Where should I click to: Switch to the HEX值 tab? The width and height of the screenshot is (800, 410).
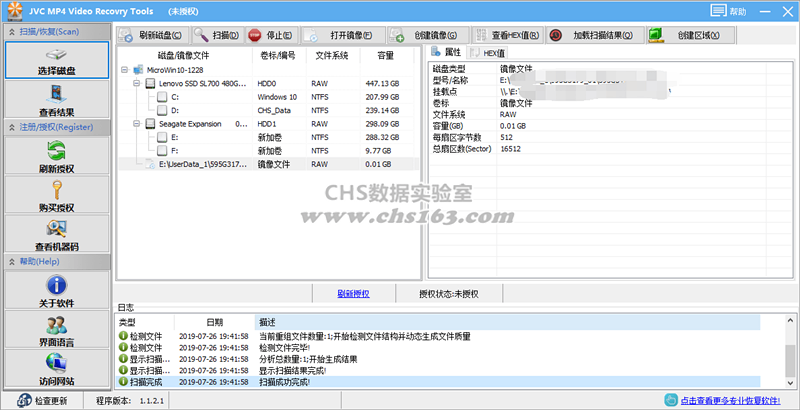tap(488, 53)
